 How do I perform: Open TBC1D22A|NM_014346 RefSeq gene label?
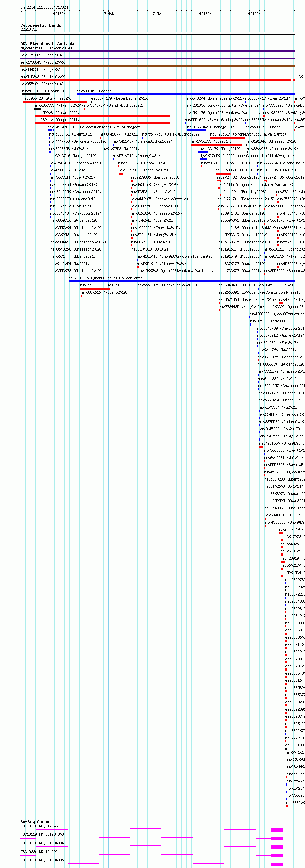39,826
